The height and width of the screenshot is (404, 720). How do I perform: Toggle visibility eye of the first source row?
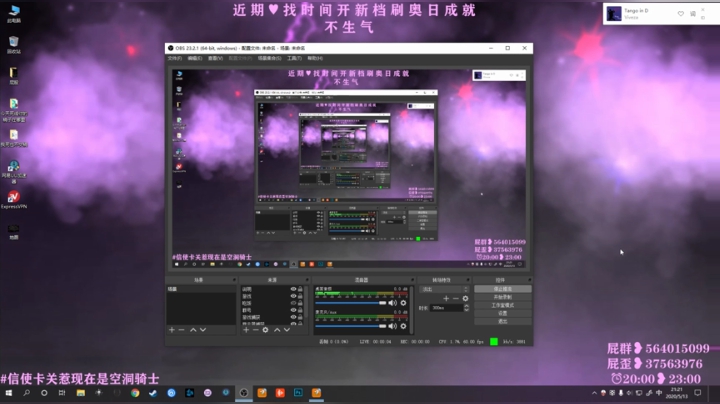tap(293, 289)
